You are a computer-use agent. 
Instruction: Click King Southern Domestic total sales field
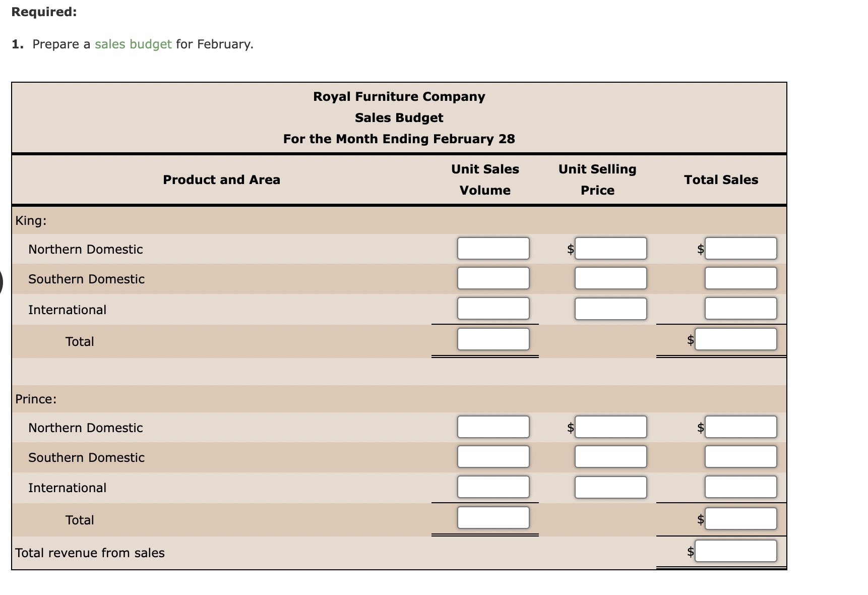(740, 278)
